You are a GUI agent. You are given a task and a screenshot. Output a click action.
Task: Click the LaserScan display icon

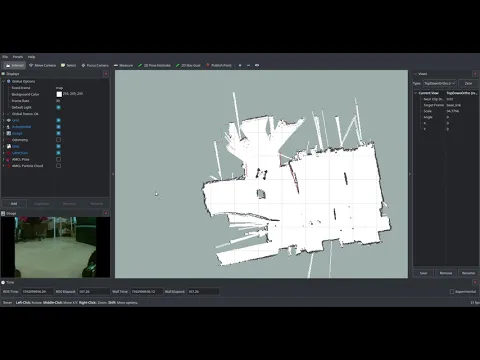[x=9, y=153]
